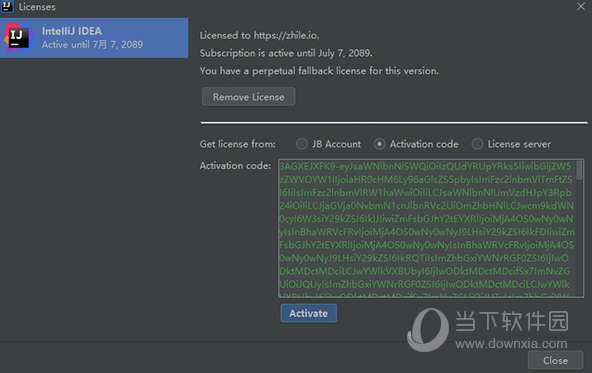Click the Remove License button

coord(248,97)
